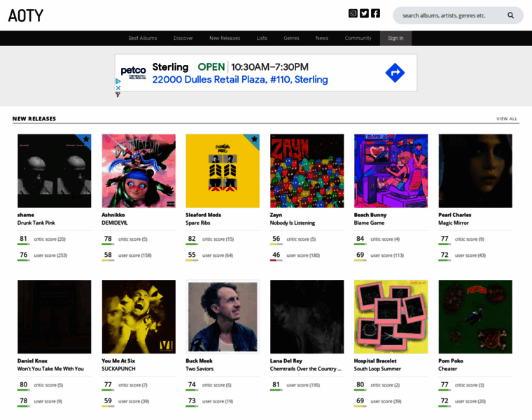The width and height of the screenshot is (532, 420).
Task: Open Lana Del Rey Chemtrails cover
Action: [307, 316]
